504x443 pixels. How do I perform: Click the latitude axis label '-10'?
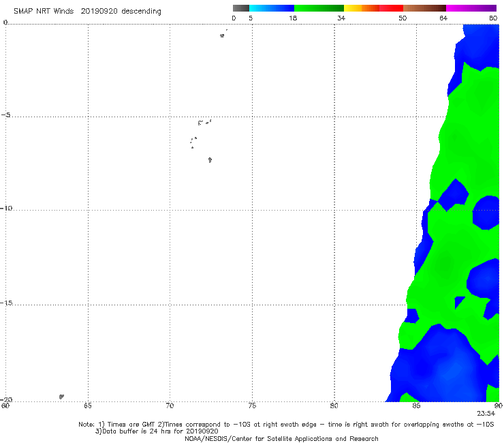click(x=6, y=208)
